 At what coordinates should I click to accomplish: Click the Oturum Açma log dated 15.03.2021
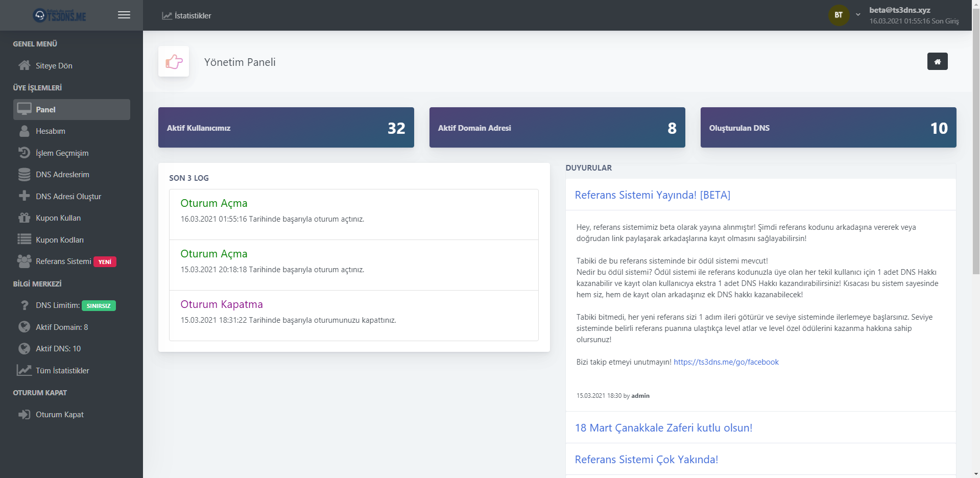tap(353, 265)
